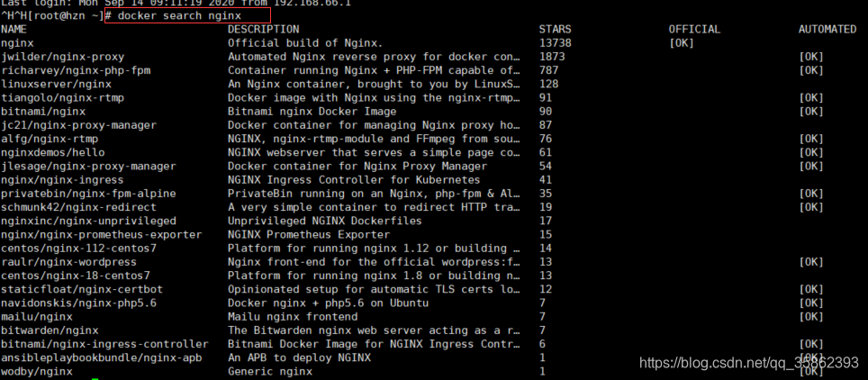868x380 pixels.
Task: Select bitwarden/nginx image name
Action: (x=50, y=330)
